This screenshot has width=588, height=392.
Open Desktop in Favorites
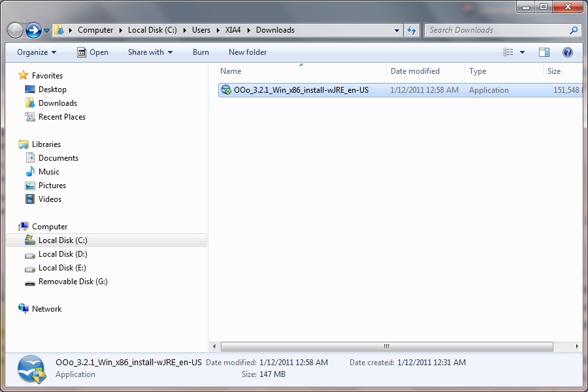click(x=52, y=90)
